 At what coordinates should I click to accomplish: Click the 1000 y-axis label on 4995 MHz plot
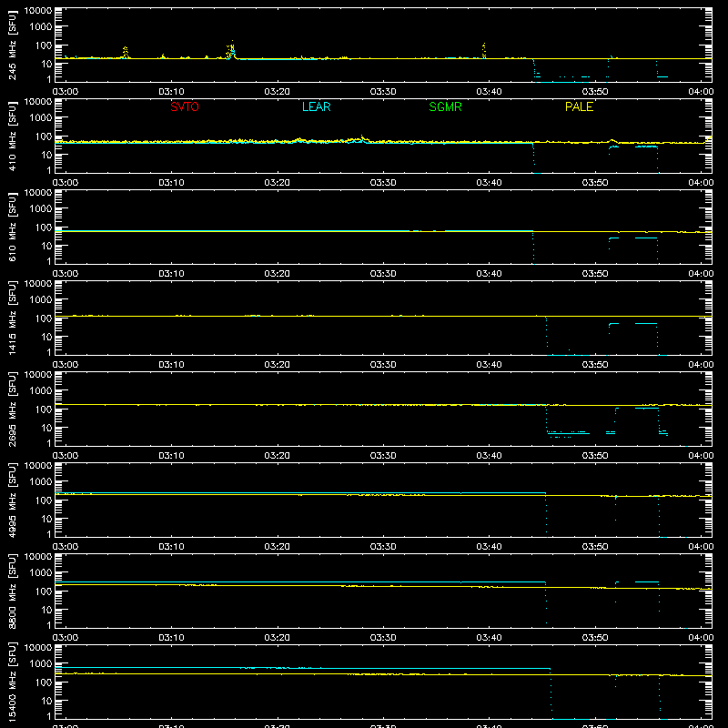(x=41, y=482)
